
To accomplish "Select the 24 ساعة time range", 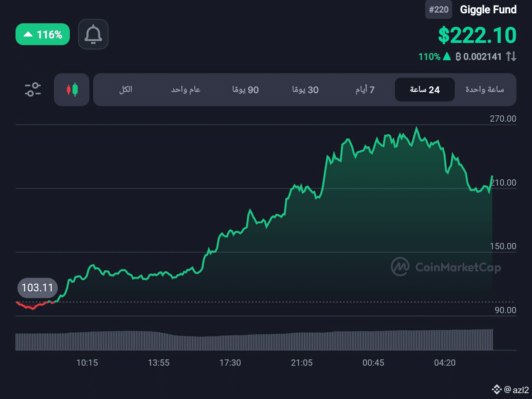I will point(425,89).
